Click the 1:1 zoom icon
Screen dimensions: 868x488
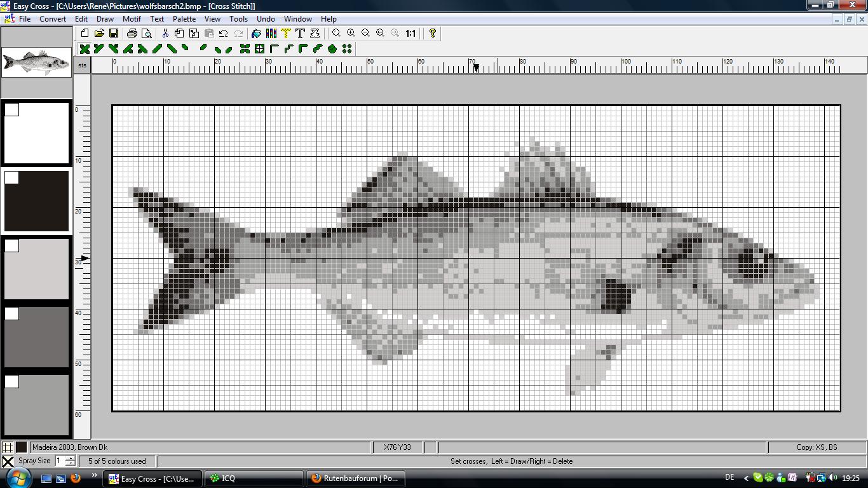pyautogui.click(x=410, y=33)
